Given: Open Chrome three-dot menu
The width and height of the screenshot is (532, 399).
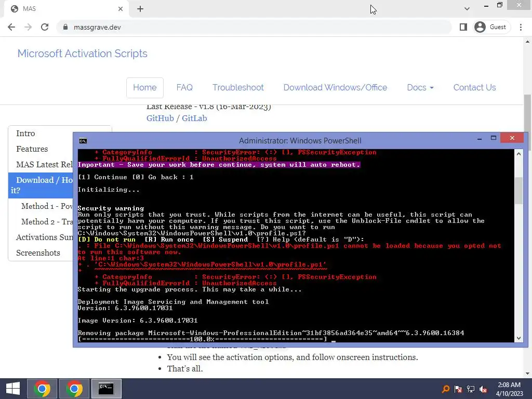Looking at the screenshot, I should tap(521, 27).
